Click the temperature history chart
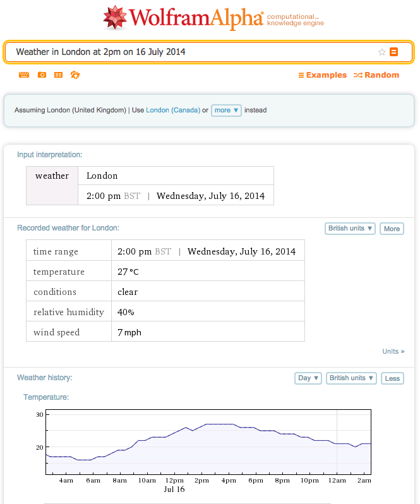The width and height of the screenshot is (420, 504). click(x=208, y=442)
